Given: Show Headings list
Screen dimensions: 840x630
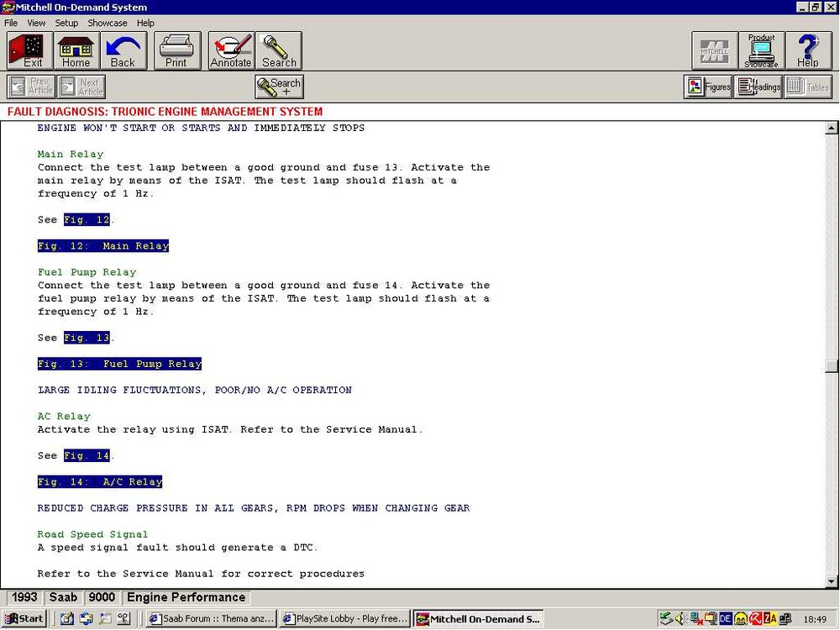Looking at the screenshot, I should (759, 87).
